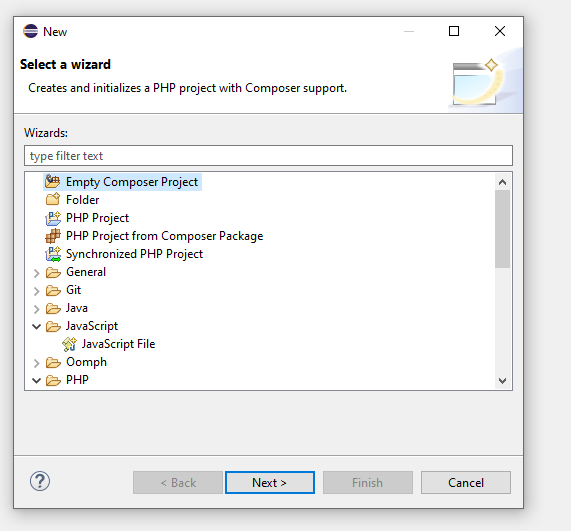Collapse the JavaScript category

click(36, 326)
